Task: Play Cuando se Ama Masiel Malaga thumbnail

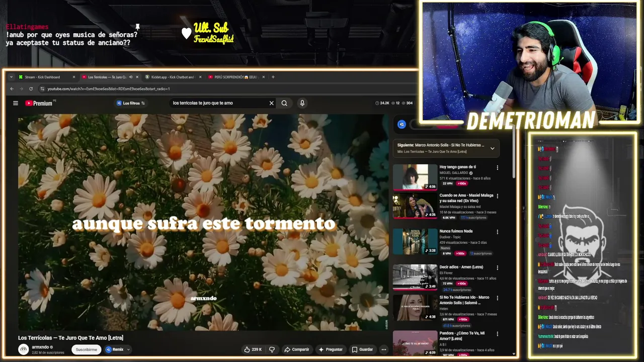Action: click(x=415, y=206)
